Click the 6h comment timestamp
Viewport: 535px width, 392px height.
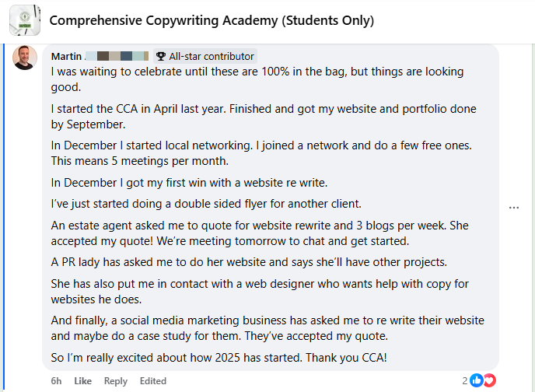tap(56, 381)
